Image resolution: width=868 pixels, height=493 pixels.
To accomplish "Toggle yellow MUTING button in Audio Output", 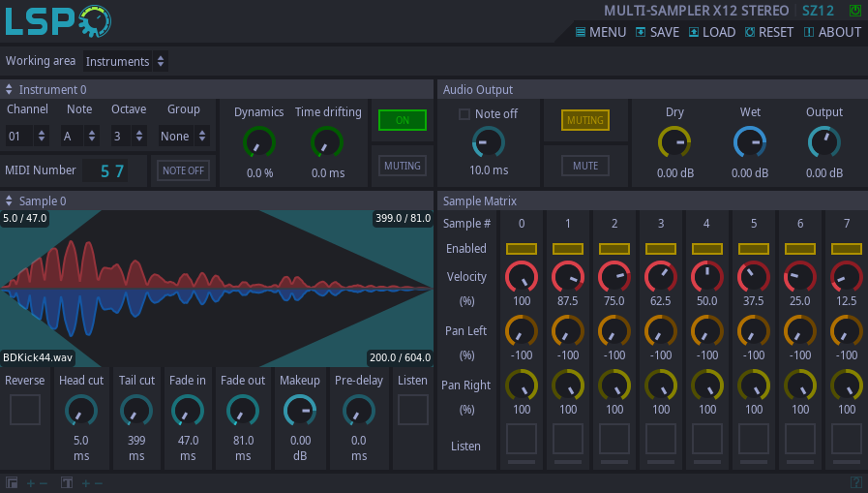I will [x=585, y=120].
